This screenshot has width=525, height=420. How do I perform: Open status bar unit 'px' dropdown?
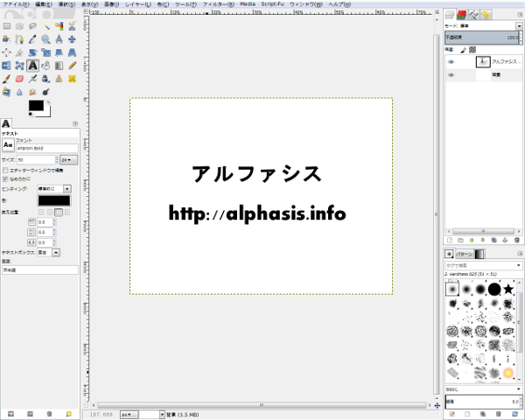(129, 415)
